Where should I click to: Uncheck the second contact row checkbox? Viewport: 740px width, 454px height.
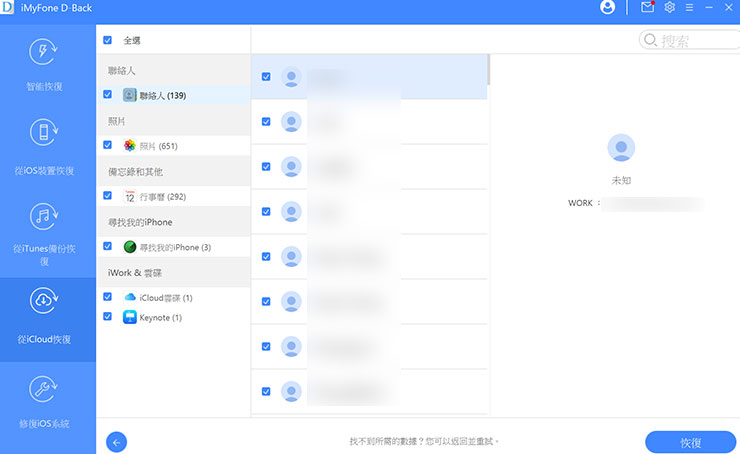(x=266, y=122)
